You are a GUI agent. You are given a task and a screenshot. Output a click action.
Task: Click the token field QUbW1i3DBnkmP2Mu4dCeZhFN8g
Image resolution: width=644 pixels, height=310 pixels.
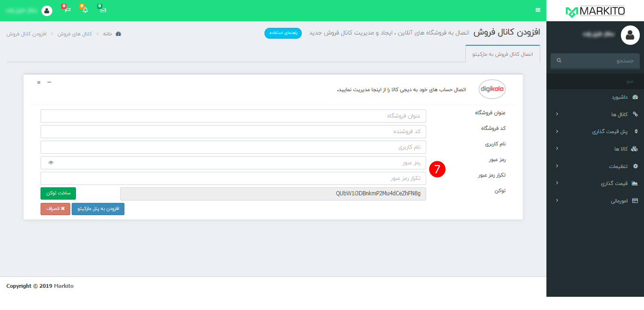273,194
